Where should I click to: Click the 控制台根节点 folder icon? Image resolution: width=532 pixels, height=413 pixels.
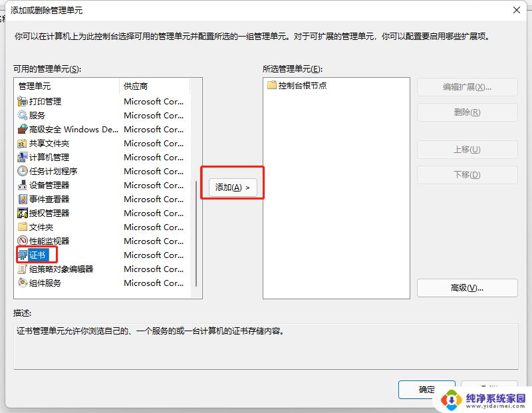click(272, 85)
